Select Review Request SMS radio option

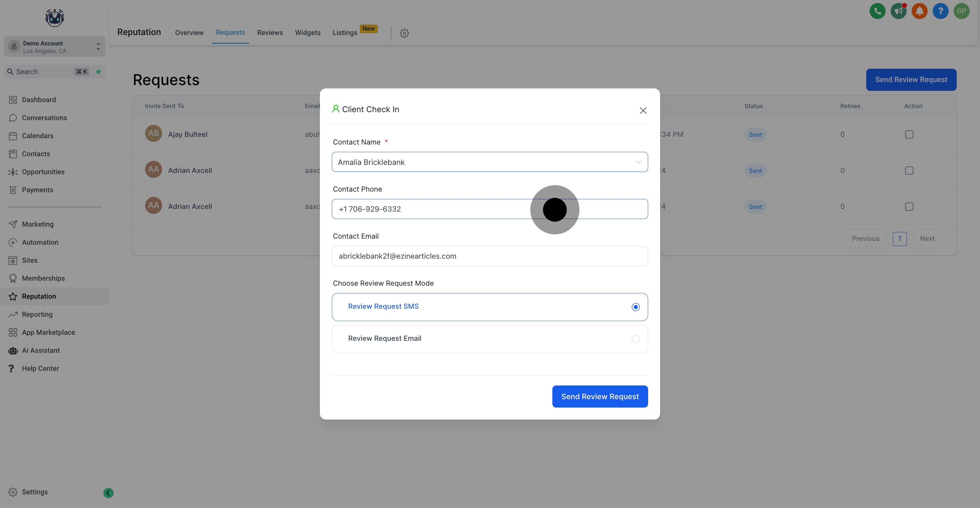(635, 307)
